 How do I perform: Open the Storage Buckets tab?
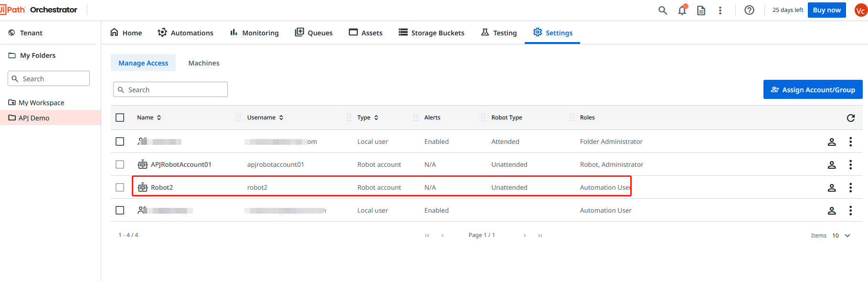[x=432, y=32]
